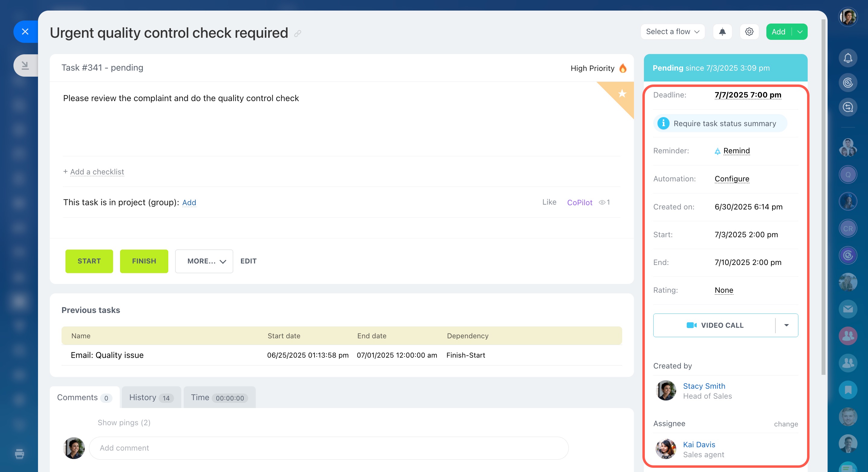The image size is (868, 472).
Task: Click Show pings (2)
Action: tap(124, 423)
